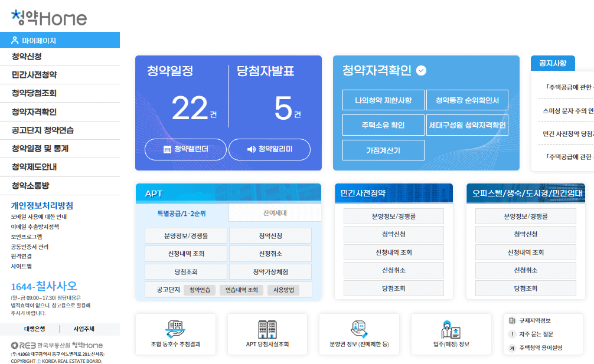Click the 청약가상체험 button in APT section
Image resolution: width=594 pixels, height=364 pixels.
click(270, 271)
